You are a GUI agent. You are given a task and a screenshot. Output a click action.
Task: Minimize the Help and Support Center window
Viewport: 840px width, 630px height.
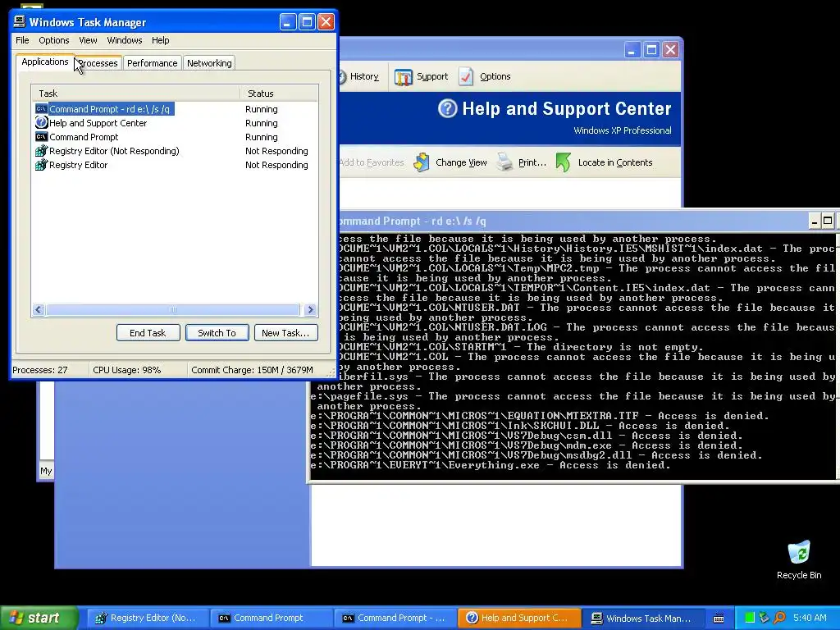tap(632, 50)
